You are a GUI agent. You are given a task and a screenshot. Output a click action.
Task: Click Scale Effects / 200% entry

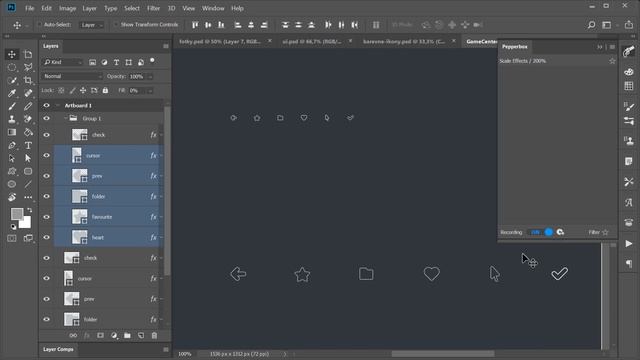coord(522,61)
